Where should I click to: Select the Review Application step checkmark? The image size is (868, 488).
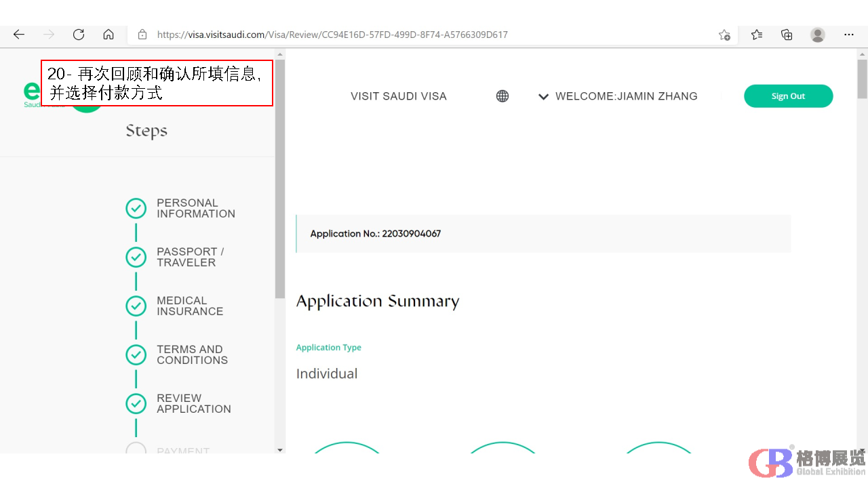tap(136, 404)
